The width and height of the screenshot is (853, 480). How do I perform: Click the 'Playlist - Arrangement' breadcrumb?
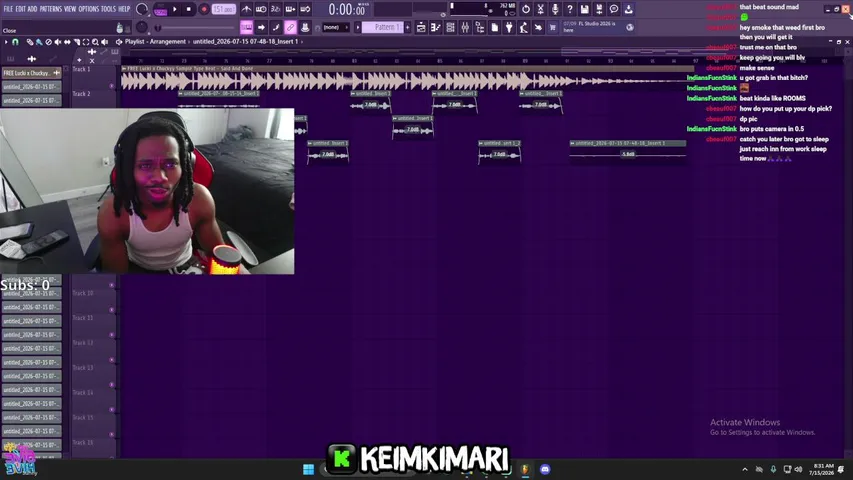(155, 41)
